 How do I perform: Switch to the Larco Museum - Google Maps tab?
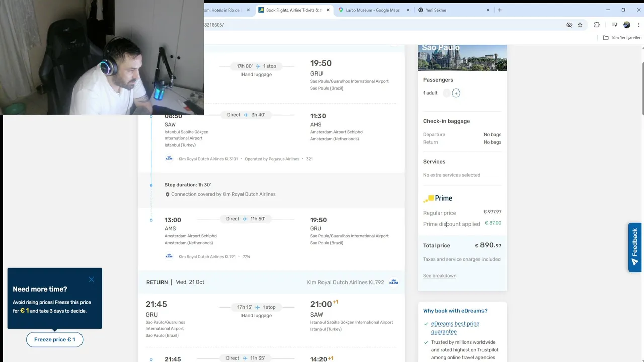point(373,10)
